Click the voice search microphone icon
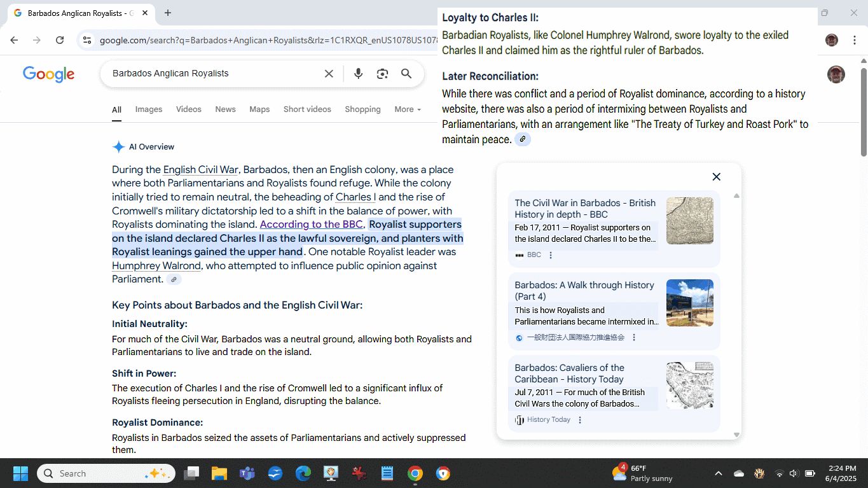This screenshot has width=868, height=488. (358, 74)
